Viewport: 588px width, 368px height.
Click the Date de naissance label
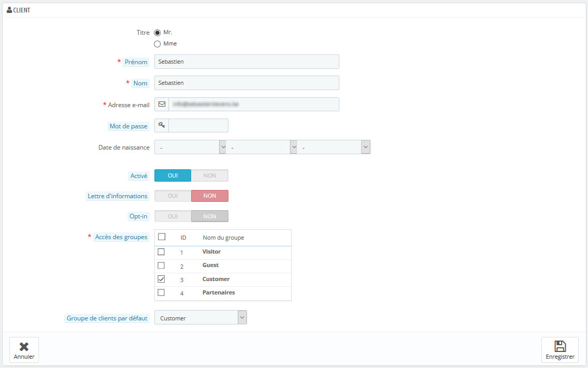(x=124, y=148)
